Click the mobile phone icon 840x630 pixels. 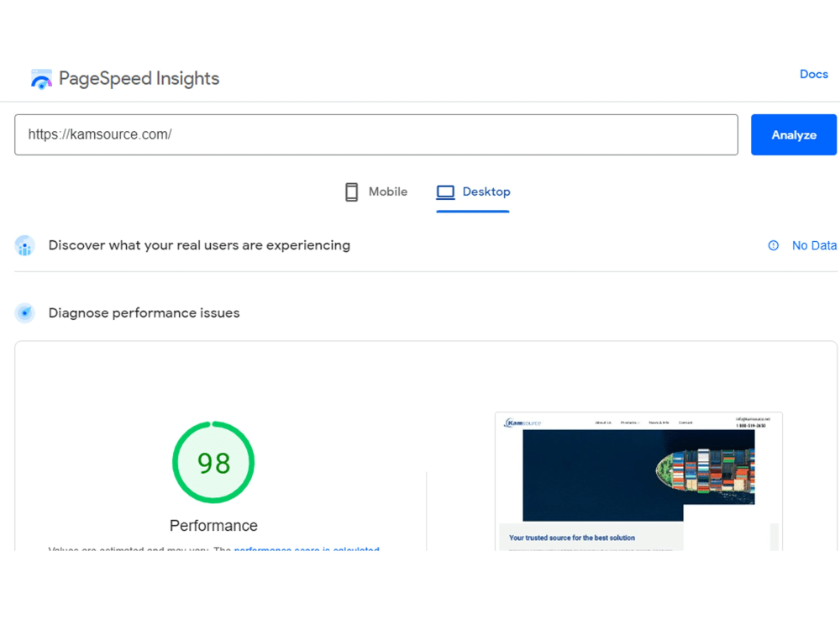351,192
